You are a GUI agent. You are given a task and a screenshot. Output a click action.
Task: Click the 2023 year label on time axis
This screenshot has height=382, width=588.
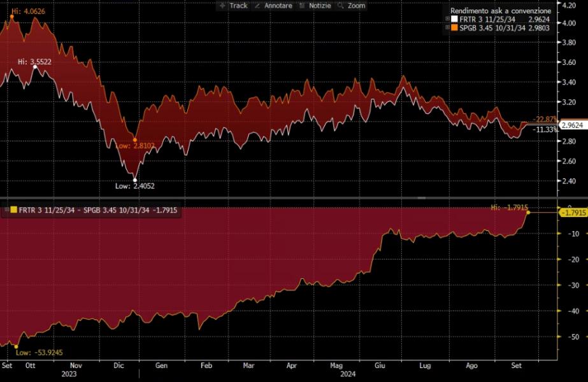[69, 374]
